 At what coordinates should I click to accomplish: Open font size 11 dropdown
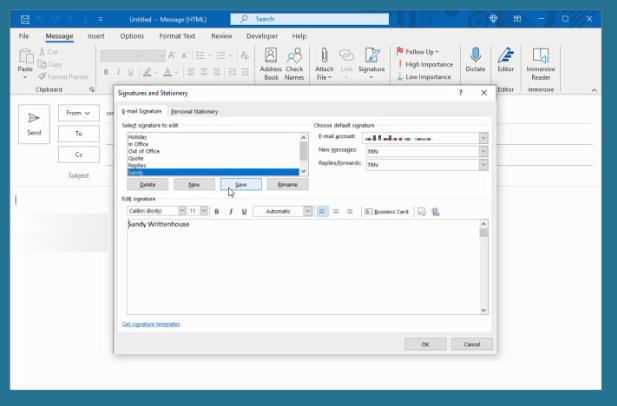pos(203,211)
